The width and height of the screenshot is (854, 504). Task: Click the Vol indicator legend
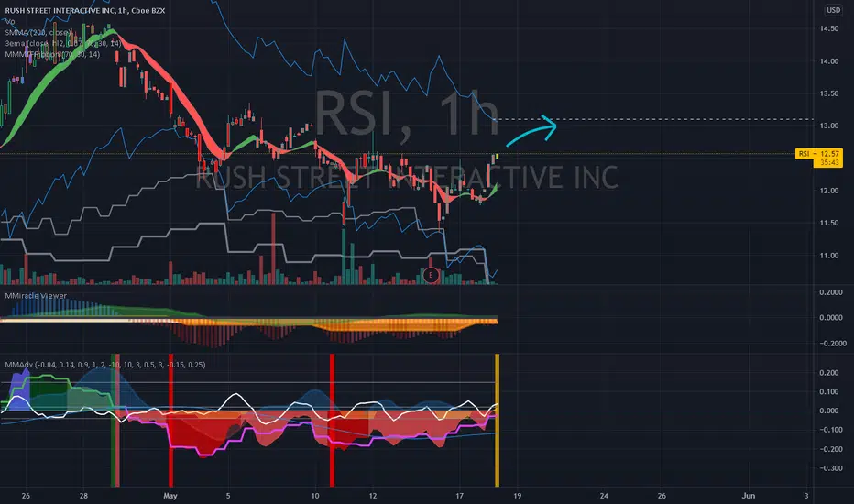[x=11, y=22]
